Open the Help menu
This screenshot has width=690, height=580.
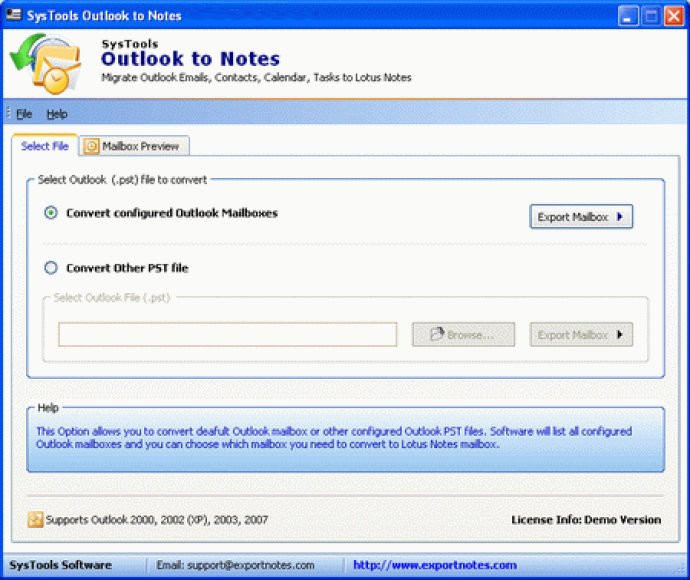57,114
